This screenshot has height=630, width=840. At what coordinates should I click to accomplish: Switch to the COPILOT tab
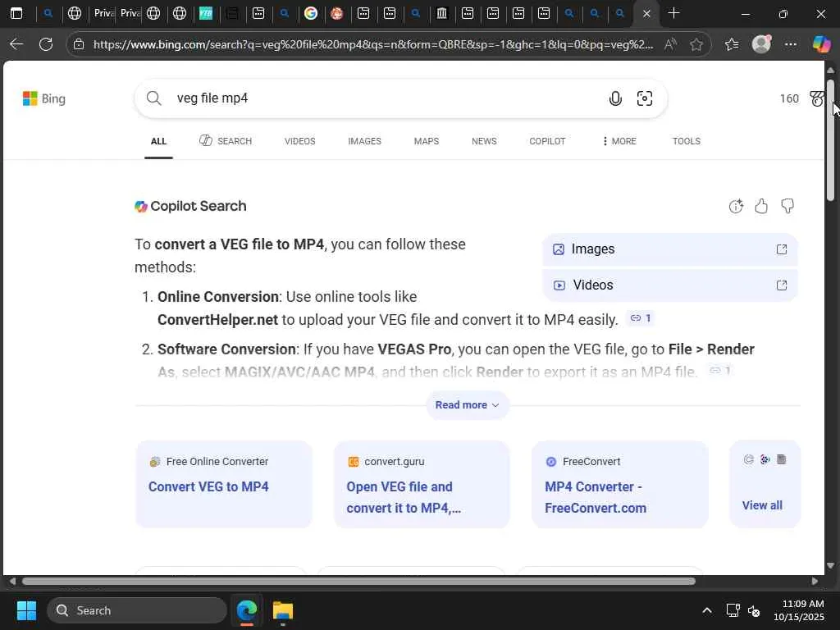click(x=547, y=141)
